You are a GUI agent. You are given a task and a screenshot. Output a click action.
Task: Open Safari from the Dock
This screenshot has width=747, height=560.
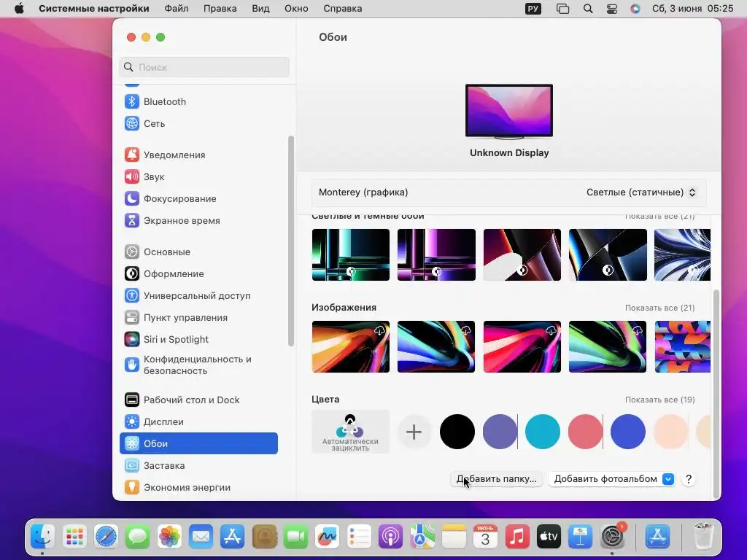pyautogui.click(x=106, y=537)
